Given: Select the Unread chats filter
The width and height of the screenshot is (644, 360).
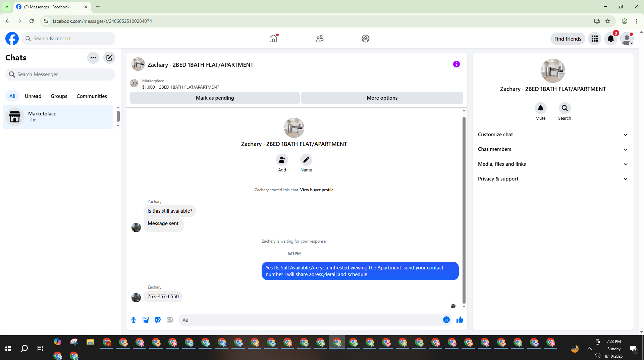Looking at the screenshot, I should click(33, 96).
